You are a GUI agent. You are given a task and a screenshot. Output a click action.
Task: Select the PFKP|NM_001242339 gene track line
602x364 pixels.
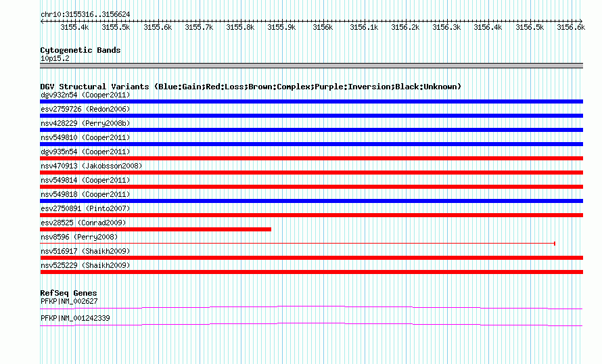coord(311,325)
